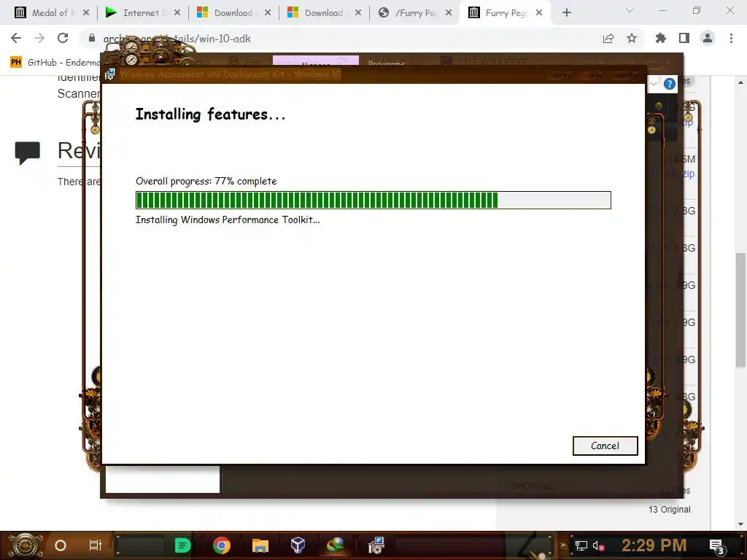Click the Installing features heading
The image size is (747, 560).
(211, 114)
